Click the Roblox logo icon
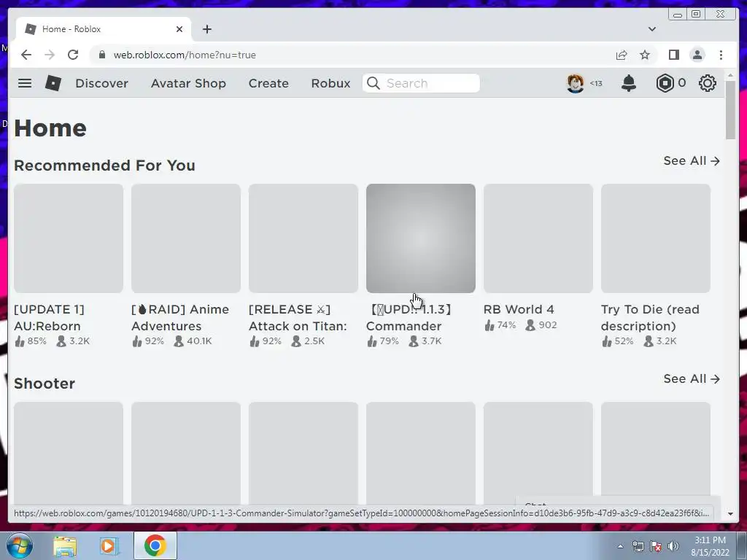 point(53,83)
